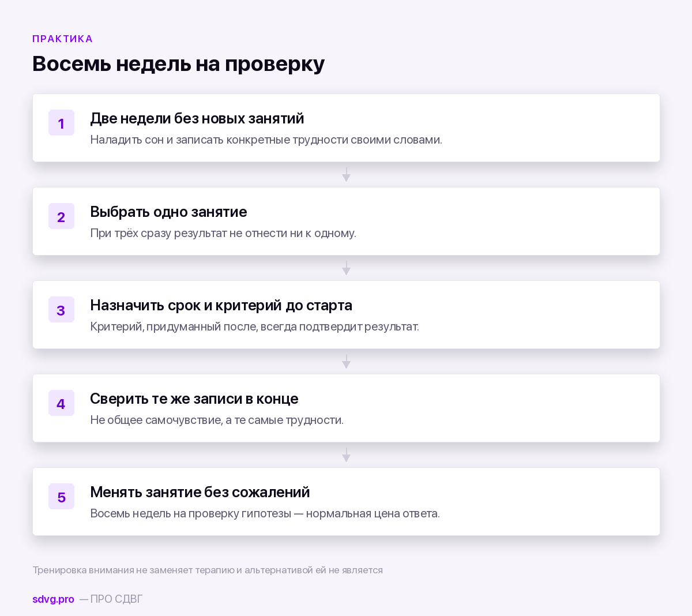Click the step number 1 badge
The image size is (692, 616).
[x=61, y=123]
